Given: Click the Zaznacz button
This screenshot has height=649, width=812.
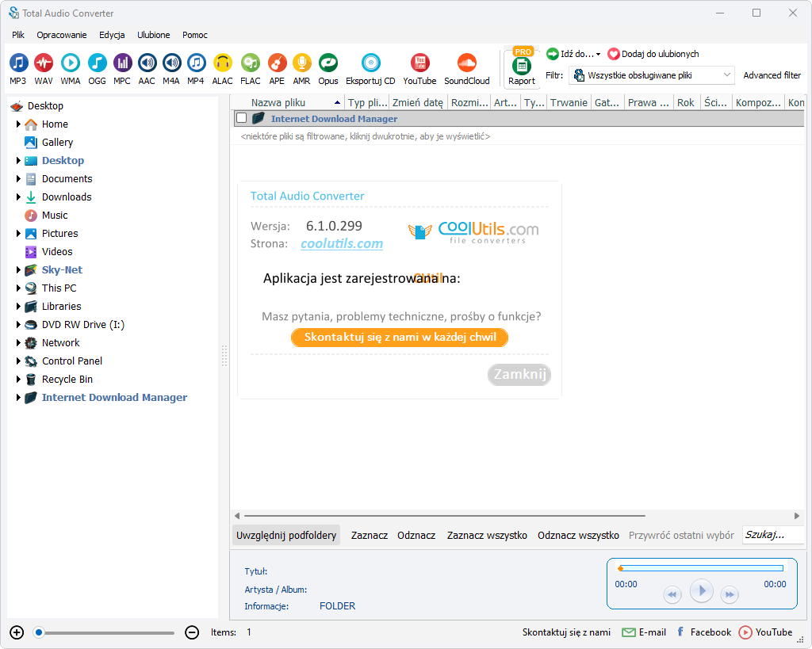Looking at the screenshot, I should pos(370,535).
